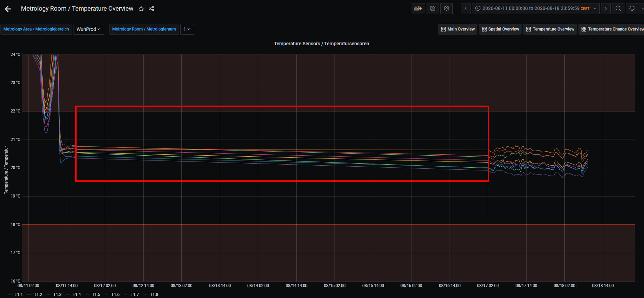The width and height of the screenshot is (644, 298).
Task: Shift time range backward
Action: pos(466,9)
